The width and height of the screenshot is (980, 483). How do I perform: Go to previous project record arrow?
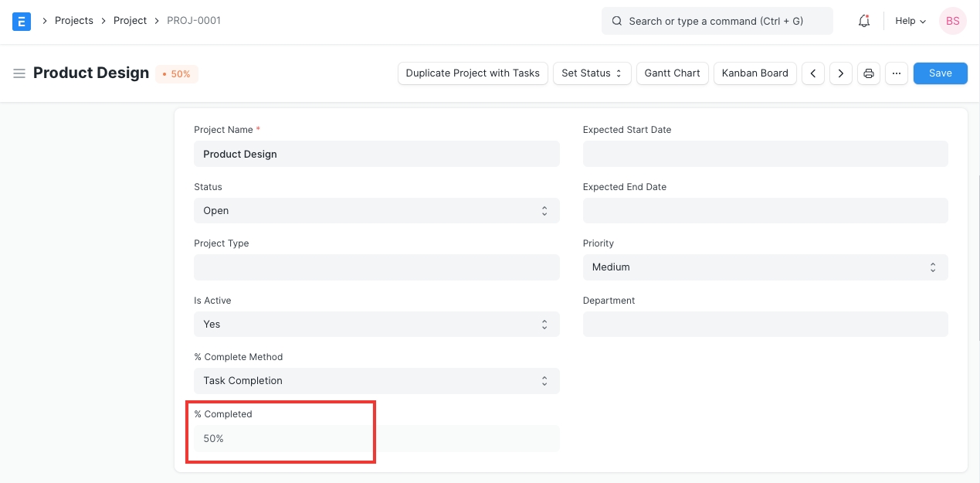pyautogui.click(x=812, y=73)
